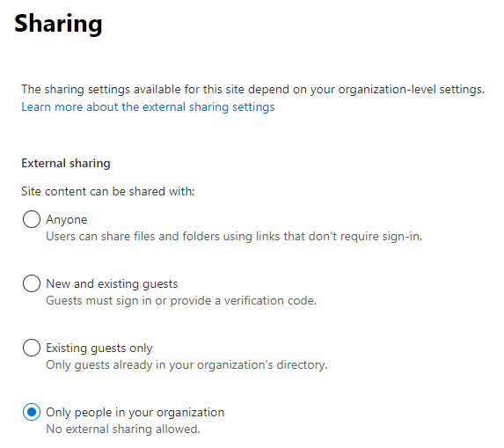
Task: Click 'Guests must sign in' description text
Action: (x=181, y=301)
